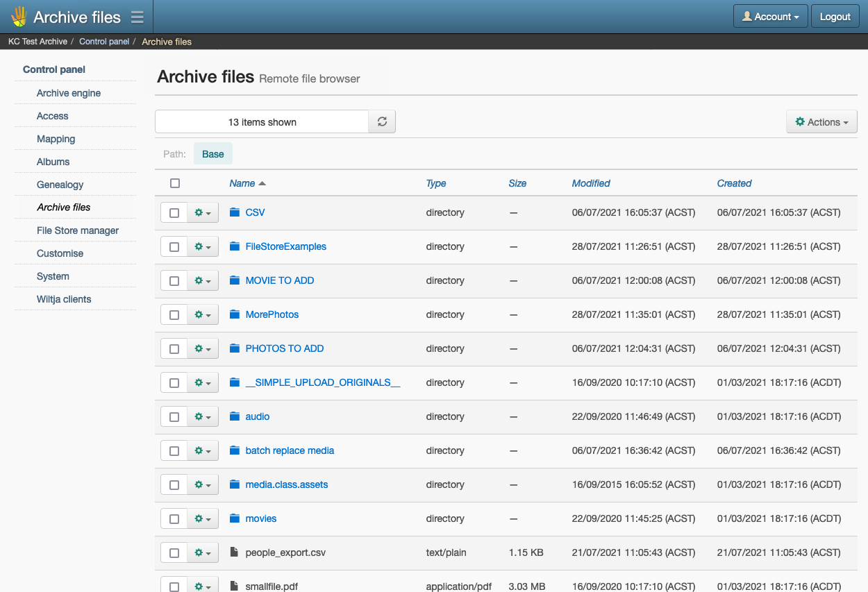Screen dimensions: 868x592
Task: Open gear dropdown for MOVIE TO ADD
Action: tap(203, 281)
